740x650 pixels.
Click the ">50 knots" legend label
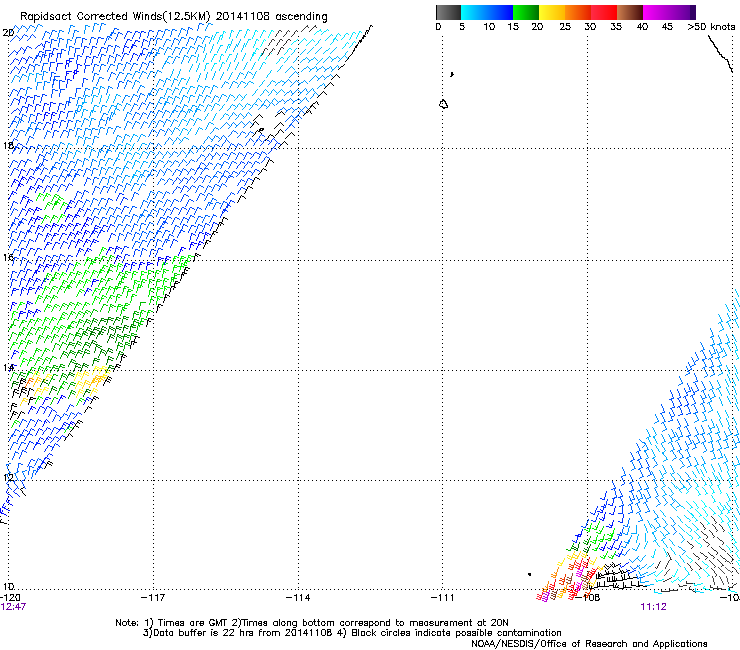click(711, 27)
